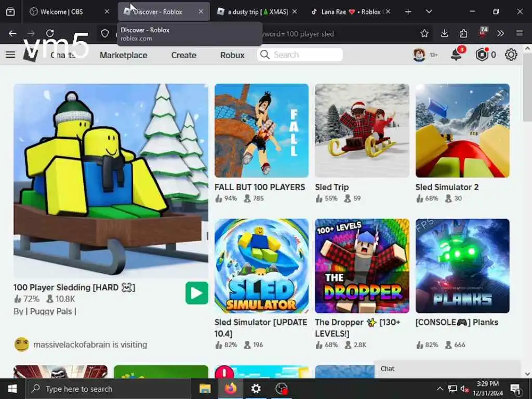Open the Firefox application menu
The image size is (532, 399).
(520, 33)
